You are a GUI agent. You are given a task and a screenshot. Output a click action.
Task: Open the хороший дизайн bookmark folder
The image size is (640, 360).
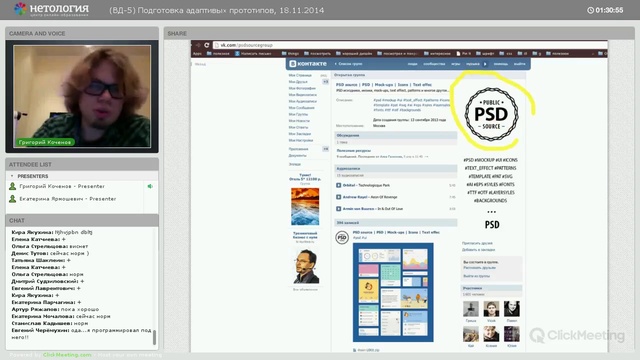[x=354, y=53]
